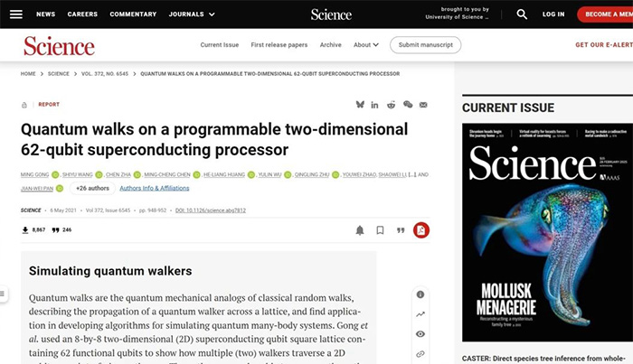Open the site search magnifier
This screenshot has height=364, width=633.
(522, 14)
